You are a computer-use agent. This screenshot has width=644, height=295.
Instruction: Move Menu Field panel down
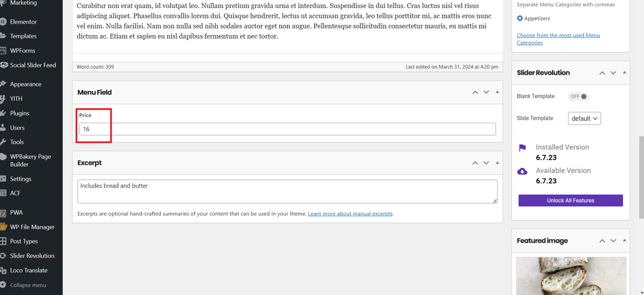pyautogui.click(x=486, y=92)
